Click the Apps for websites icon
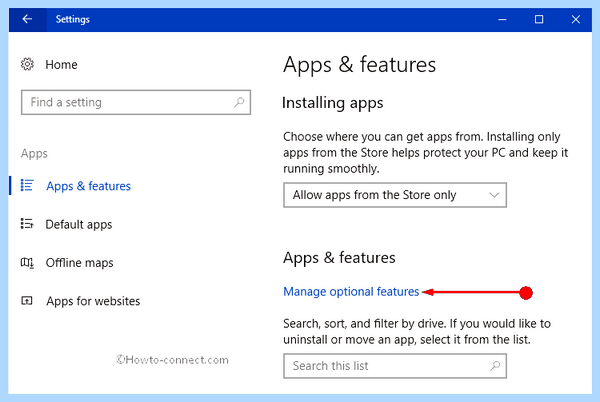 coord(27,301)
